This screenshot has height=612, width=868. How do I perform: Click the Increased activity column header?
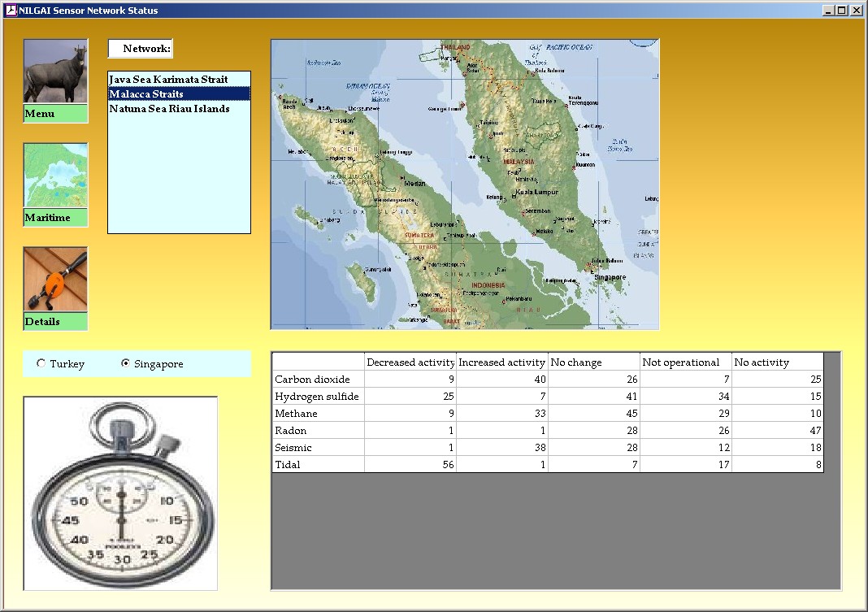tap(501, 362)
